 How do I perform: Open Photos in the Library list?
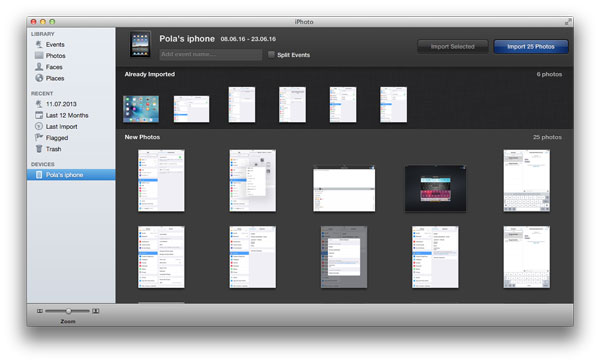click(55, 55)
